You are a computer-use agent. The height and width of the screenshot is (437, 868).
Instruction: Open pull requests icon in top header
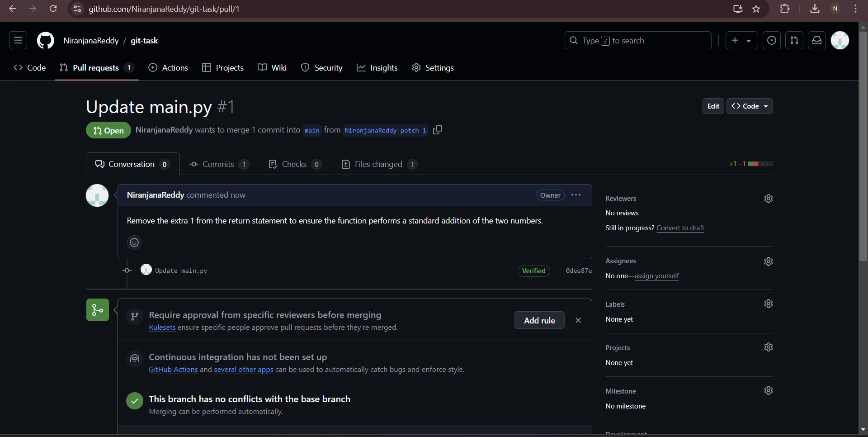pyautogui.click(x=794, y=40)
